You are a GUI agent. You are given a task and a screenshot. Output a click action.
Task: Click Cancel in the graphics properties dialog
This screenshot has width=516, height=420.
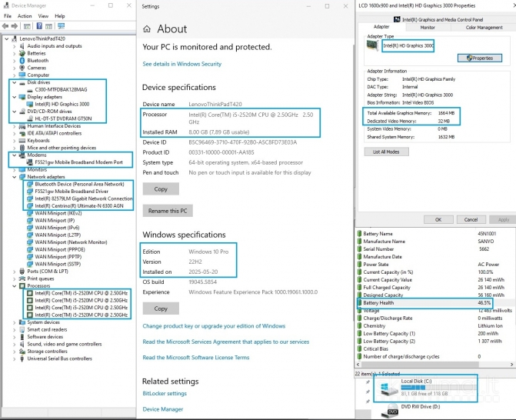(471, 219)
